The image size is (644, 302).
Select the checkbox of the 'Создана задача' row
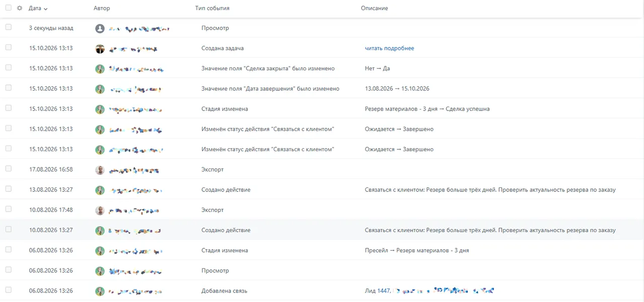tap(9, 47)
